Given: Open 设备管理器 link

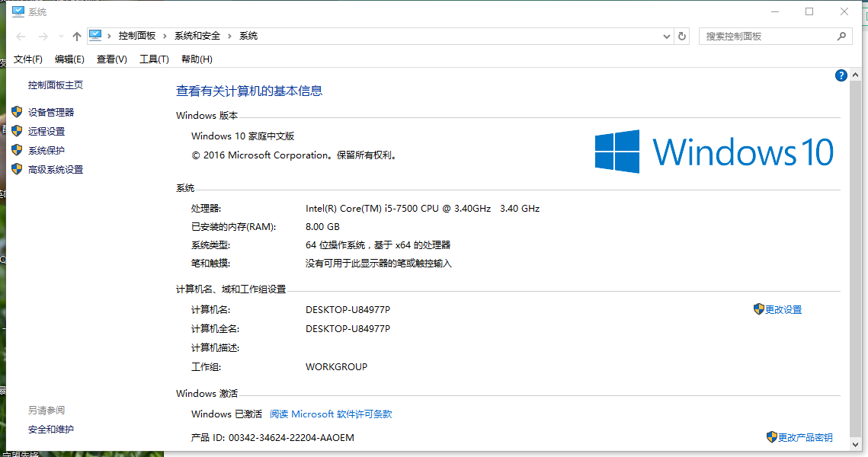Looking at the screenshot, I should click(x=51, y=112).
